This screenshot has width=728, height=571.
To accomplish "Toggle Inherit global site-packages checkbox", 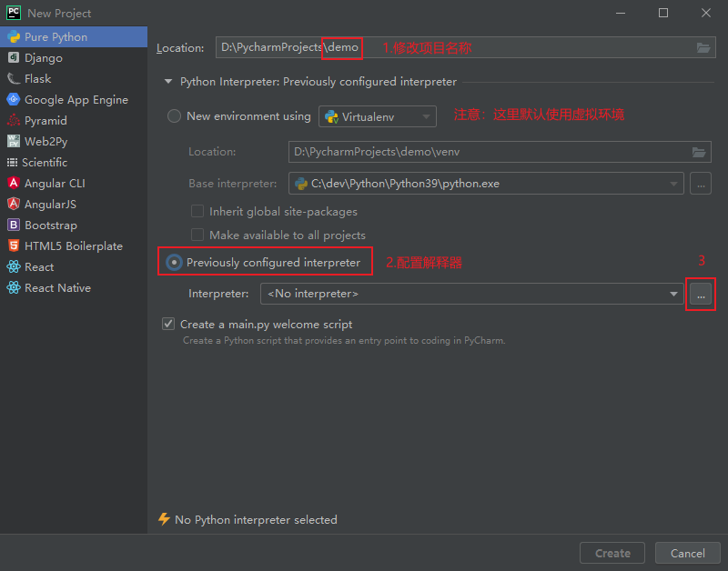I will (x=197, y=211).
